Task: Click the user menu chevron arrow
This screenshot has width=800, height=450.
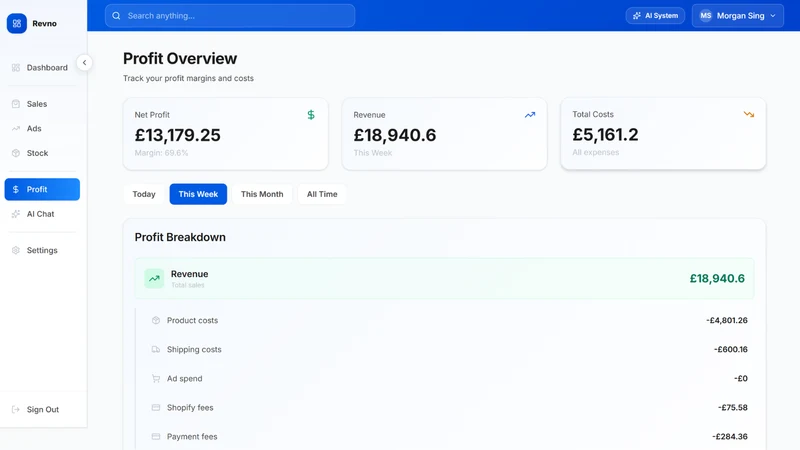Action: pyautogui.click(x=773, y=16)
